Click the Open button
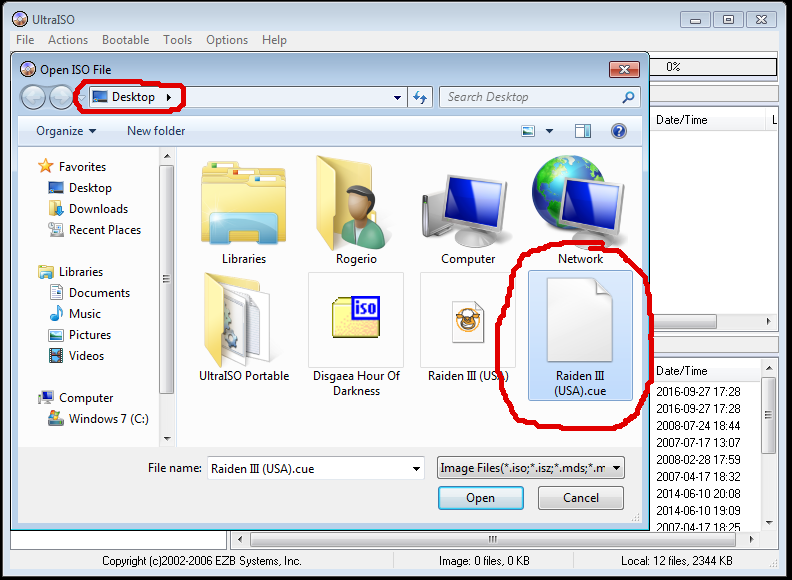This screenshot has height=580, width=792. point(480,498)
